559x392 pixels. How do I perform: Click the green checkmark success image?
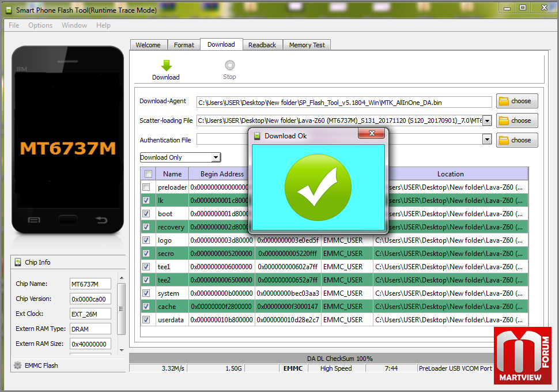(x=318, y=187)
